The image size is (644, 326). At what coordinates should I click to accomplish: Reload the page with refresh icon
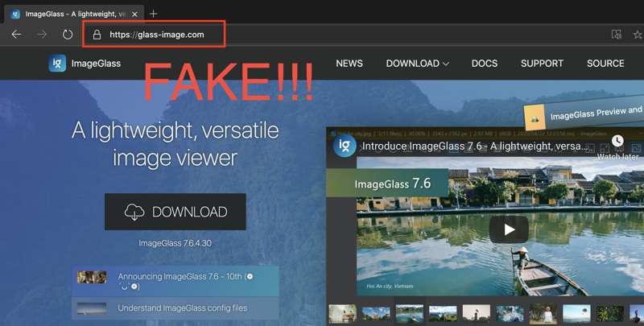click(68, 35)
